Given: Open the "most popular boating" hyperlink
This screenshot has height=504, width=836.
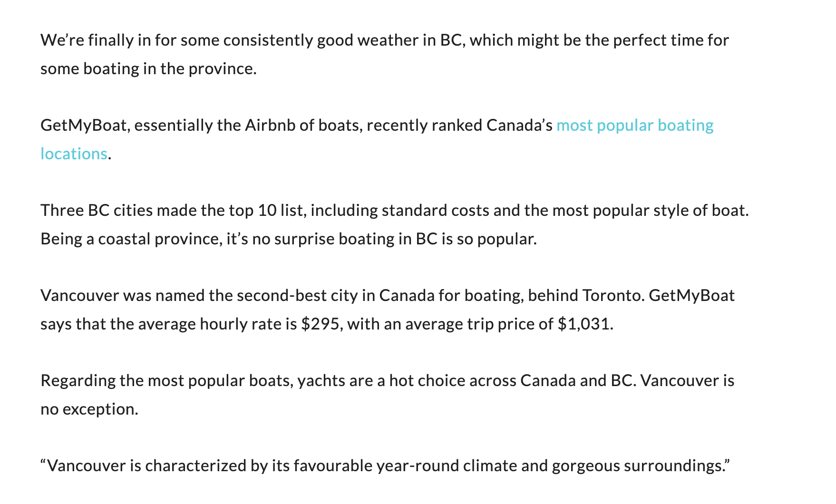Looking at the screenshot, I should pyautogui.click(x=635, y=126).
